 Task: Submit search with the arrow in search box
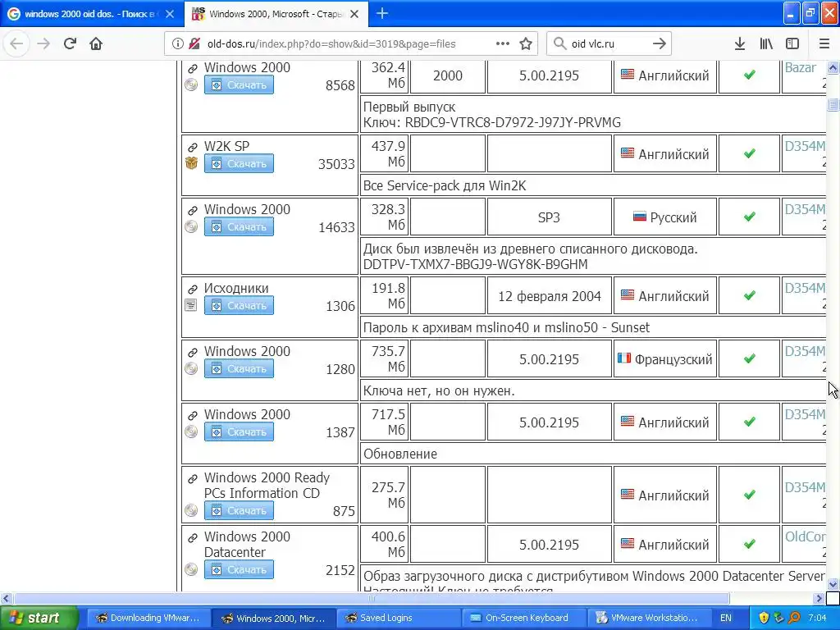click(660, 43)
